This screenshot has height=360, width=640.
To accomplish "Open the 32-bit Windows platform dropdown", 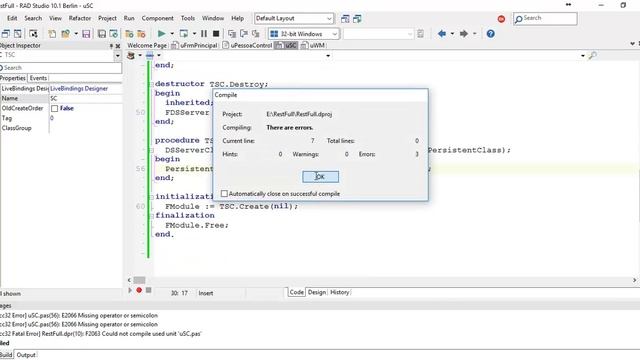I will [x=334, y=33].
